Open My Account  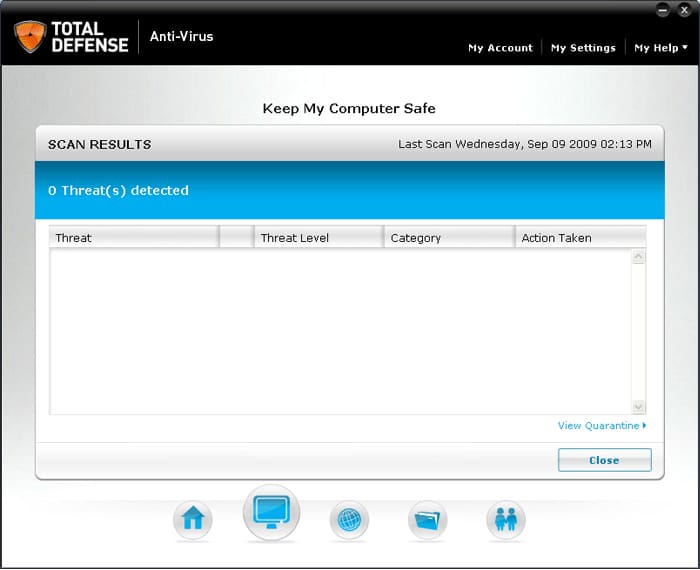tap(500, 48)
